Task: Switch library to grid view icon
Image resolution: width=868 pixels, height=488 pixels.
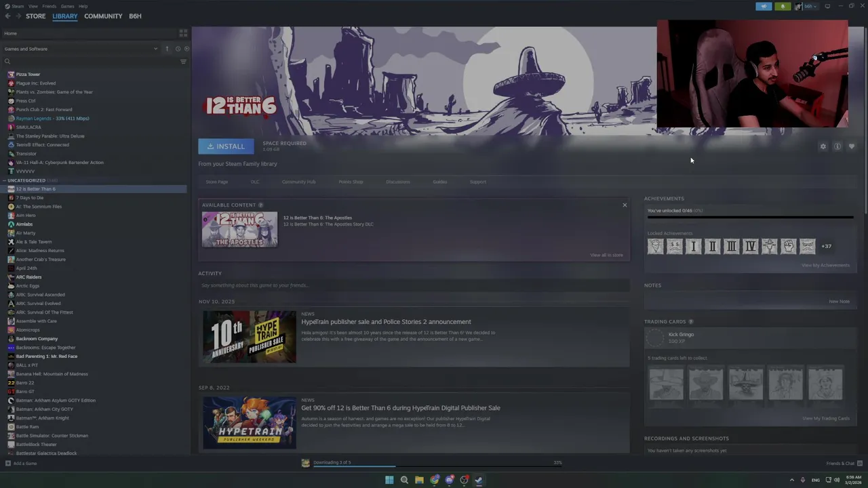Action: [x=183, y=33]
